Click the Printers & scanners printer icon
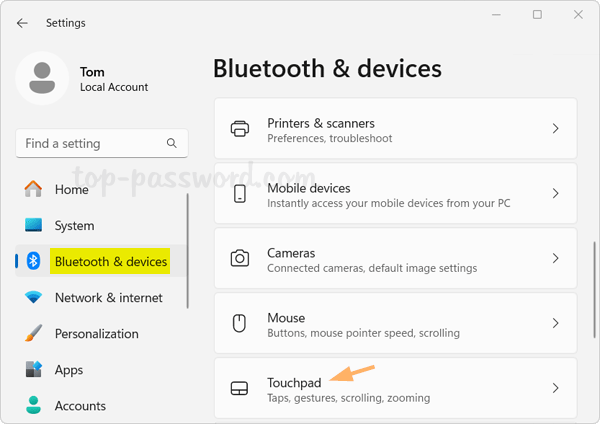The height and width of the screenshot is (424, 600). click(x=240, y=129)
